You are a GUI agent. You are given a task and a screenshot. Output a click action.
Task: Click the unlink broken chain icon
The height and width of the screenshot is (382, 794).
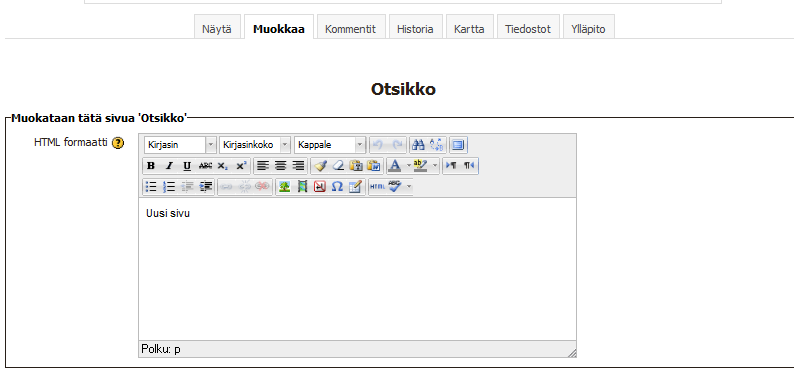click(x=244, y=187)
